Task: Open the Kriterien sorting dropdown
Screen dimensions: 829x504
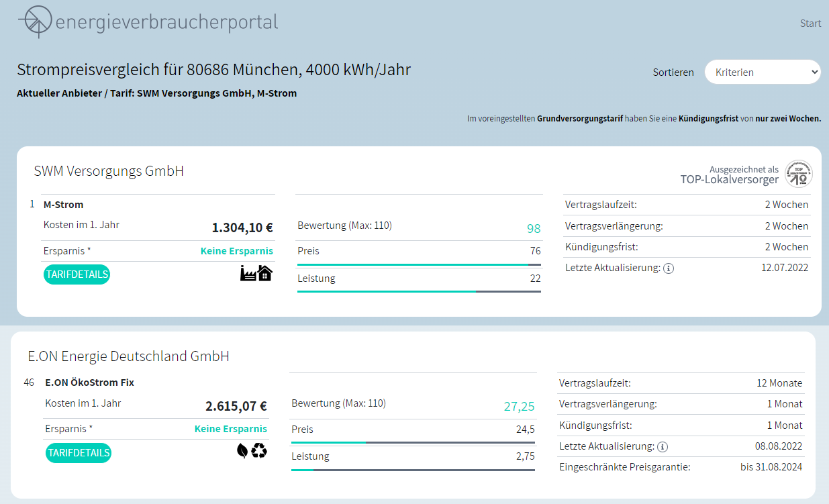Action: (x=763, y=72)
